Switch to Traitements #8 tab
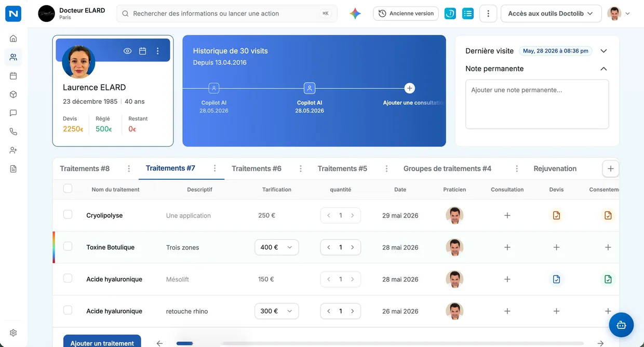Screen dimensions: 644x347 (x=85, y=169)
